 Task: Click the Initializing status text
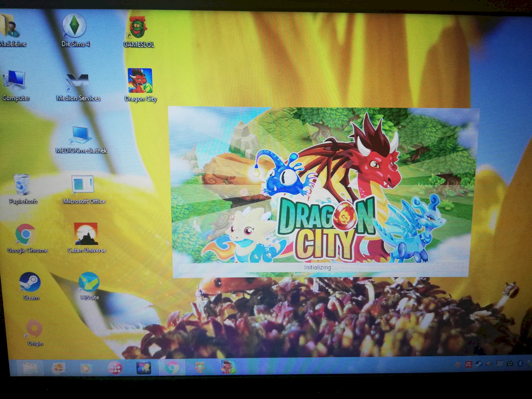click(x=321, y=268)
